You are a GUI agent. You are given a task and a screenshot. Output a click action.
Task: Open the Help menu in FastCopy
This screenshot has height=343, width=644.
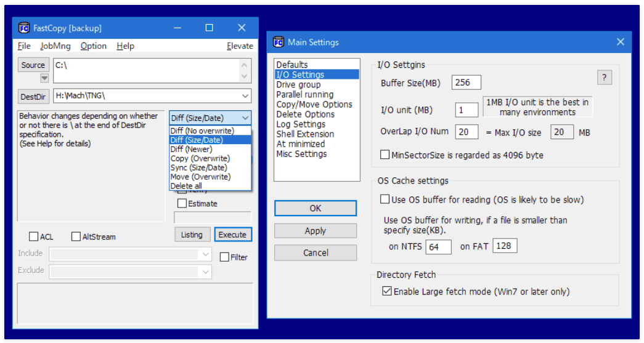[x=125, y=46]
